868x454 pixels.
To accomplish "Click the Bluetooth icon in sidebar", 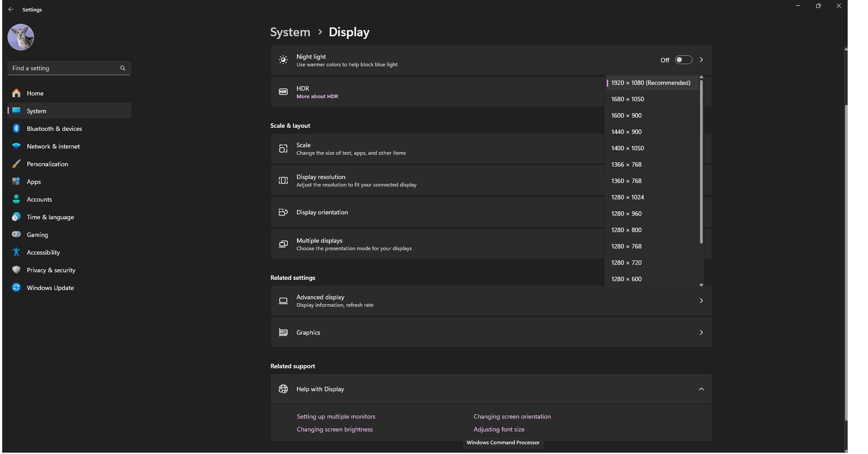I will tap(16, 128).
